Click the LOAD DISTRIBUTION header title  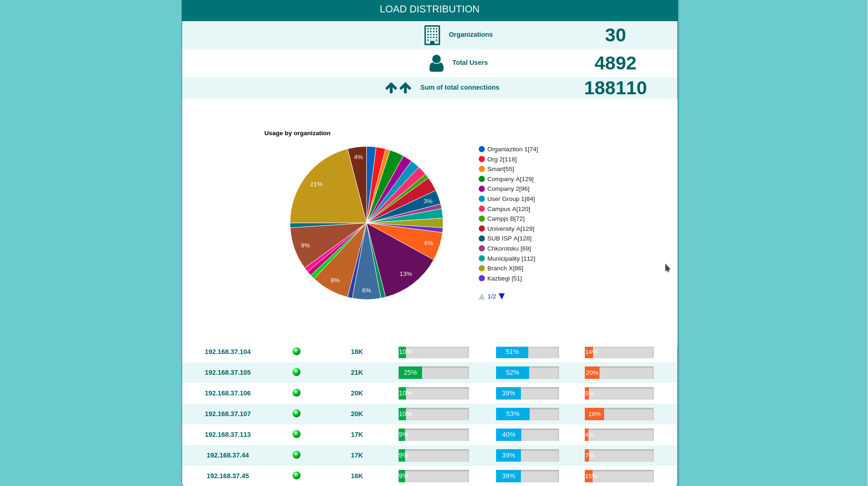point(429,9)
